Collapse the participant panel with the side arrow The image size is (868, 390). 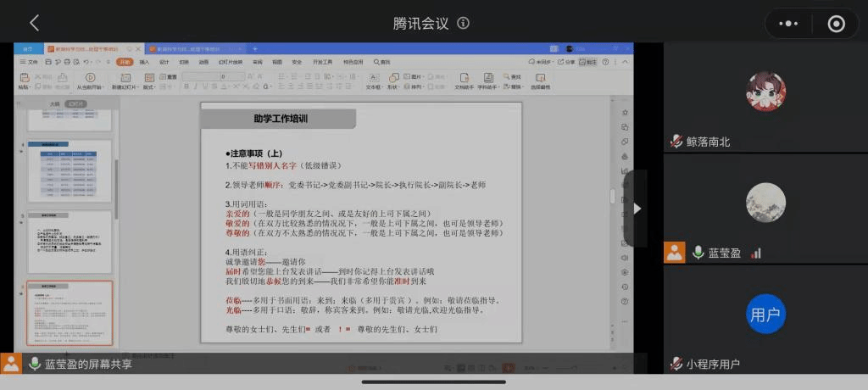637,208
